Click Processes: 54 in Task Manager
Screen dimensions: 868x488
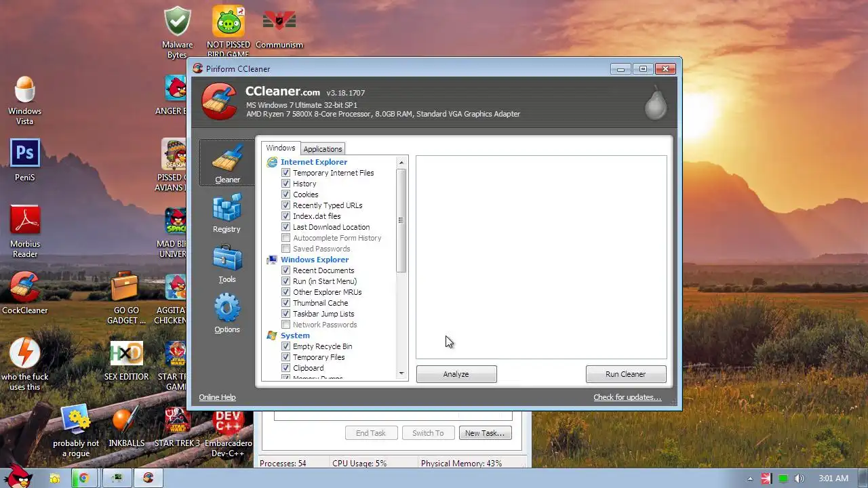283,464
